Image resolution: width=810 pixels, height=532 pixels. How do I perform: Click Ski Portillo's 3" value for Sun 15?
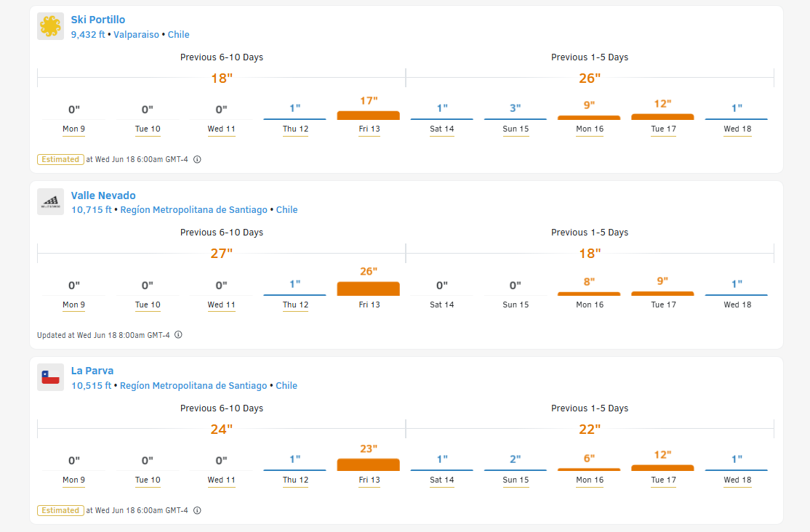point(515,108)
